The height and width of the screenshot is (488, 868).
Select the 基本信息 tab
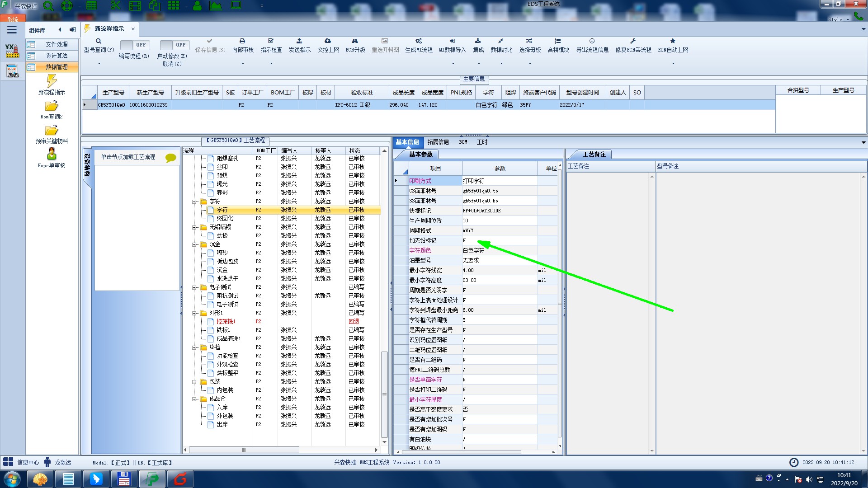point(407,142)
